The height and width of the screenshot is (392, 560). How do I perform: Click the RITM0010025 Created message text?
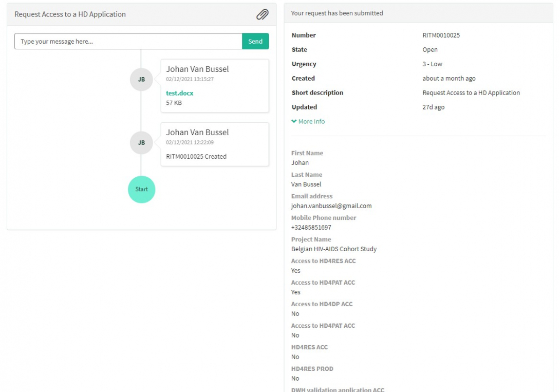pyautogui.click(x=196, y=157)
